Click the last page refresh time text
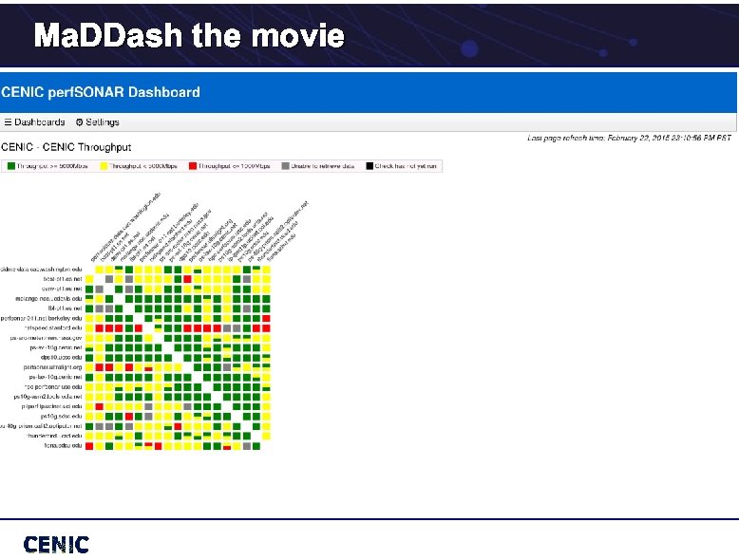Viewport: 739px width, 560px height. coord(629,138)
